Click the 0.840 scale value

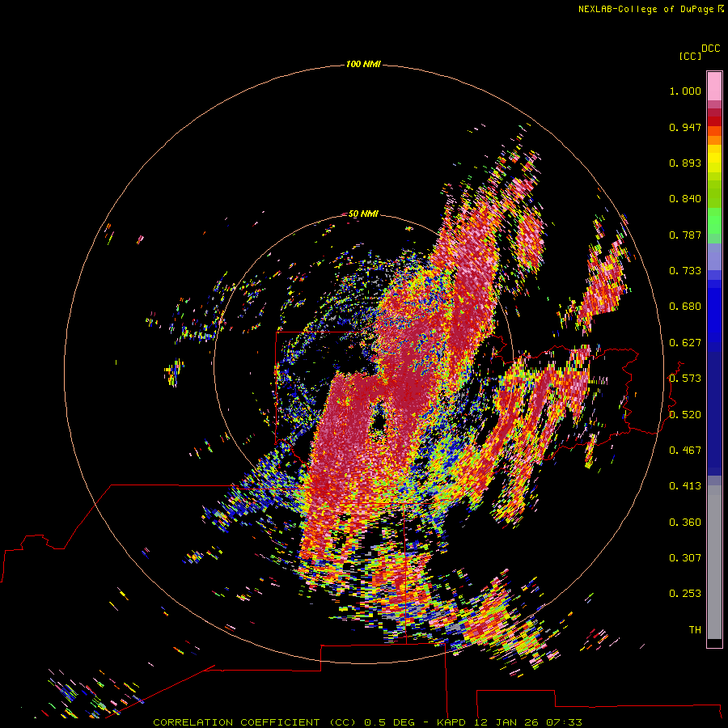(x=685, y=199)
